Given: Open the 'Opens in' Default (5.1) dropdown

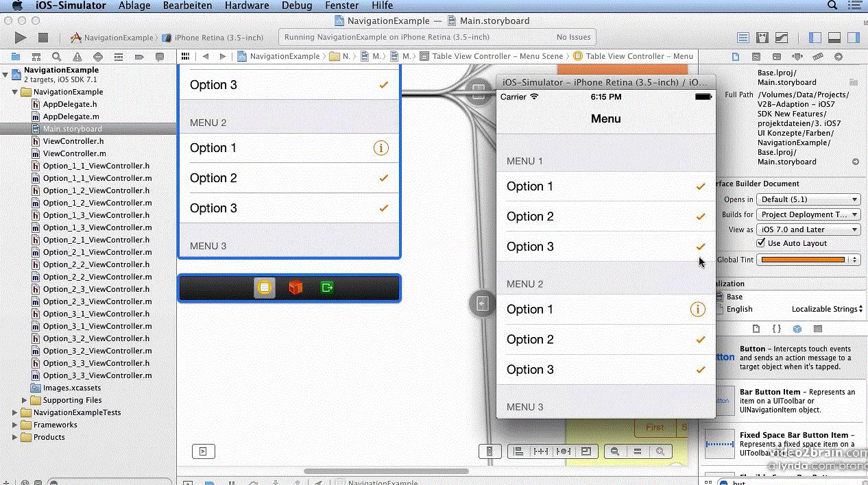Looking at the screenshot, I should tap(808, 199).
